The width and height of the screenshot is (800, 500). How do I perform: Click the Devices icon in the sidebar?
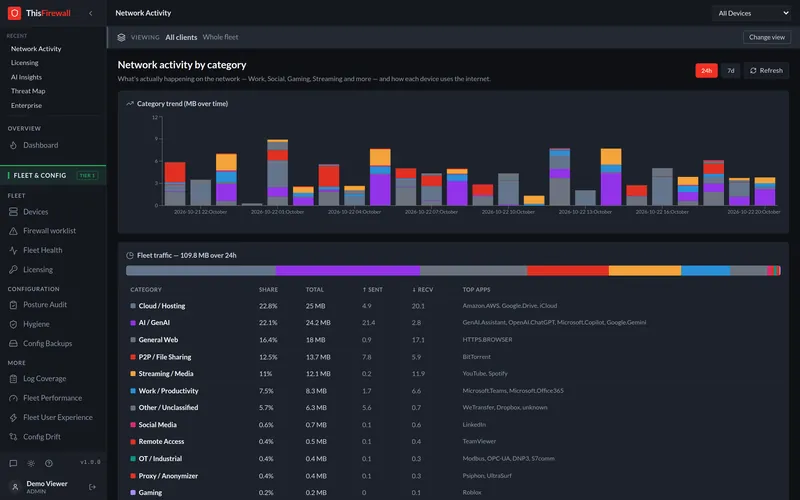13,211
